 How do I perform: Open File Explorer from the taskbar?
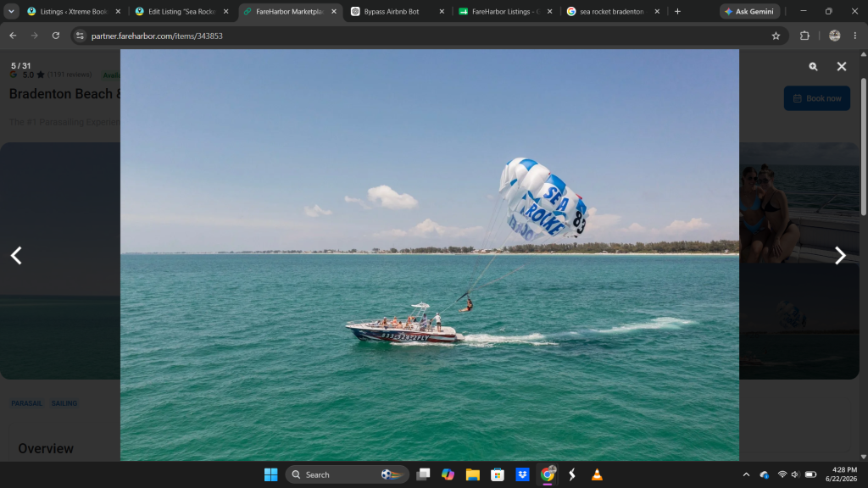(x=473, y=474)
